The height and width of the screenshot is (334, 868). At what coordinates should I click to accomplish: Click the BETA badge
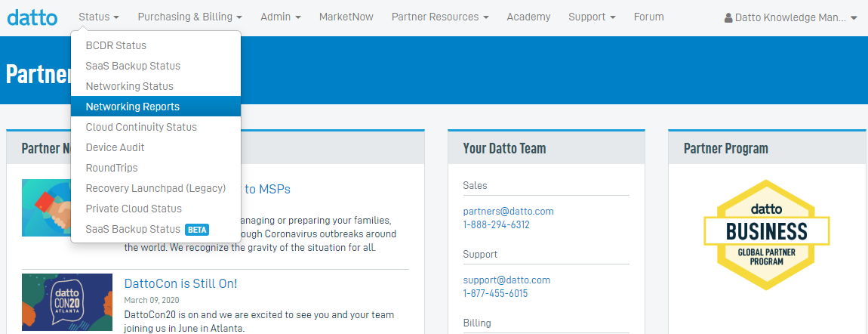[196, 229]
